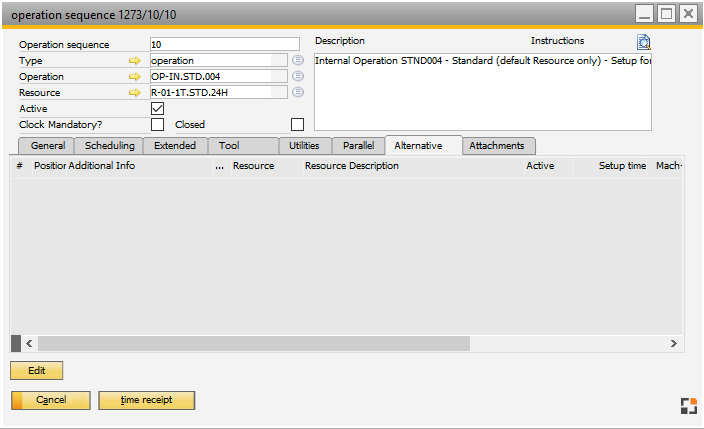Image resolution: width=704 pixels, height=429 pixels.
Task: Click the layout icon in the bottom right corner
Action: pyautogui.click(x=688, y=405)
